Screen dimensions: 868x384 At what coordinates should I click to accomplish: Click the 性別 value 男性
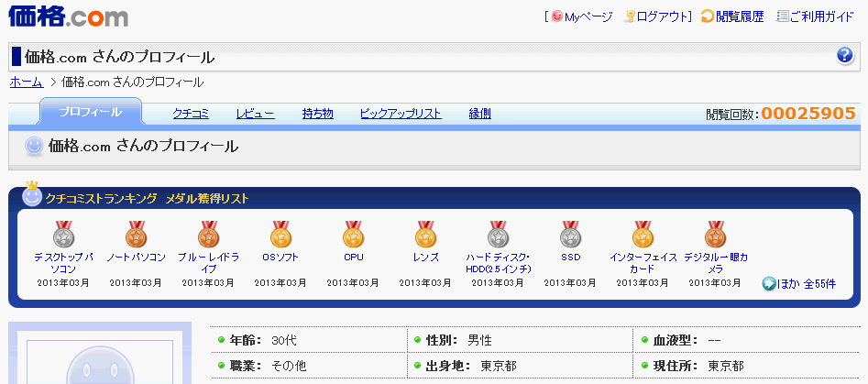coord(479,340)
